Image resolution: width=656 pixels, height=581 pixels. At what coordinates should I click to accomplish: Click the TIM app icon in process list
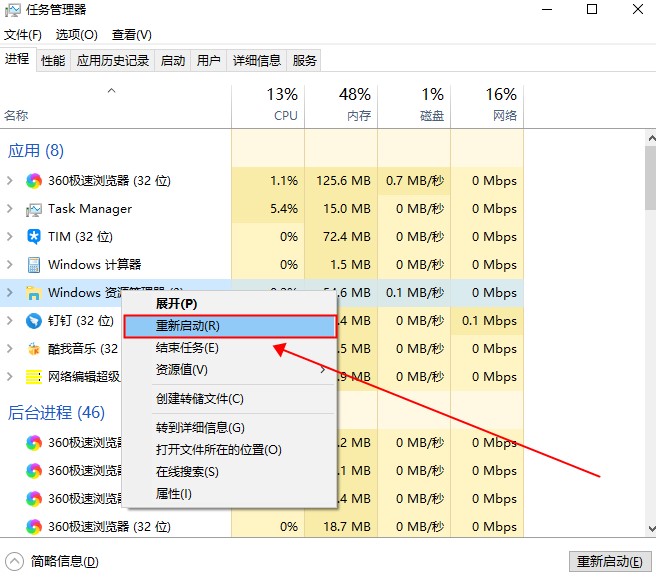[x=33, y=237]
